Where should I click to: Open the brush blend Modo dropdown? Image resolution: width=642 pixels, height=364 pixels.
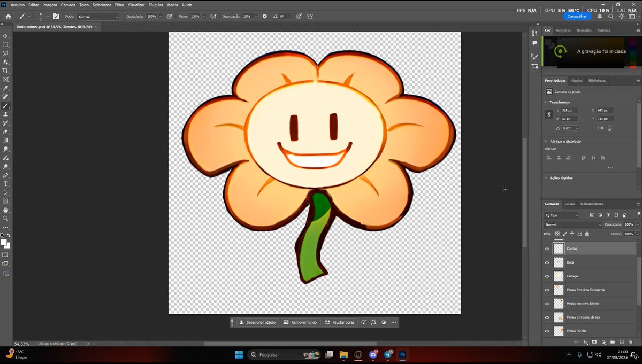(x=98, y=17)
